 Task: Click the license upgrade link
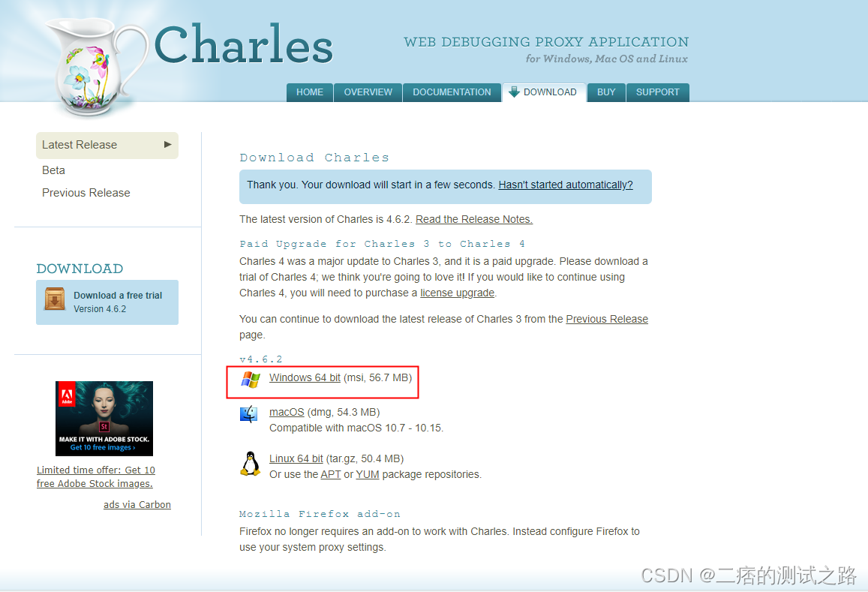pos(457,293)
